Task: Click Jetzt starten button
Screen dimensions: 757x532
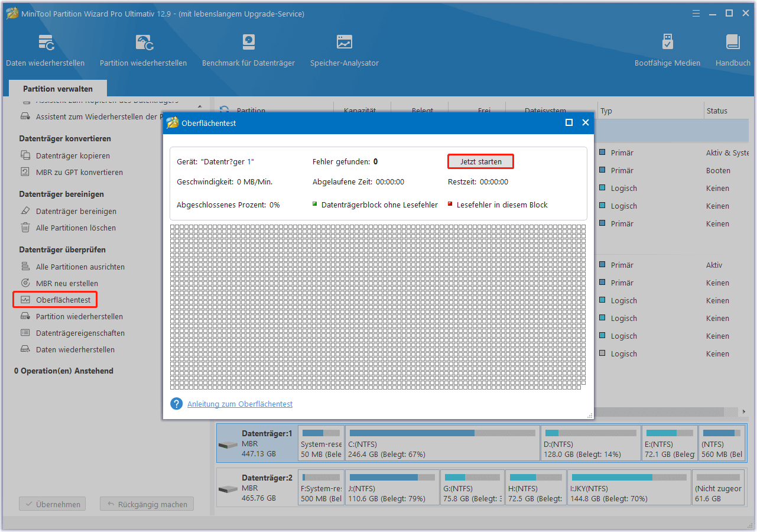Action: [x=480, y=161]
